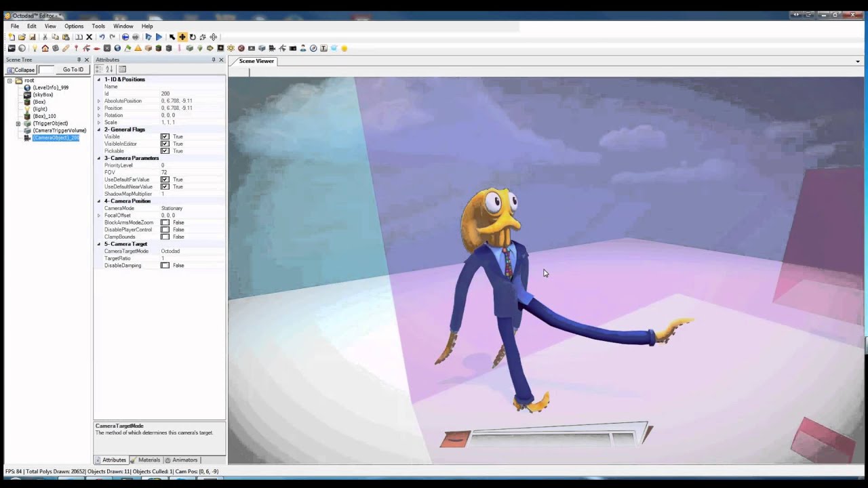The height and width of the screenshot is (488, 868).
Task: Click the house icon in toolbar
Action: point(45,48)
